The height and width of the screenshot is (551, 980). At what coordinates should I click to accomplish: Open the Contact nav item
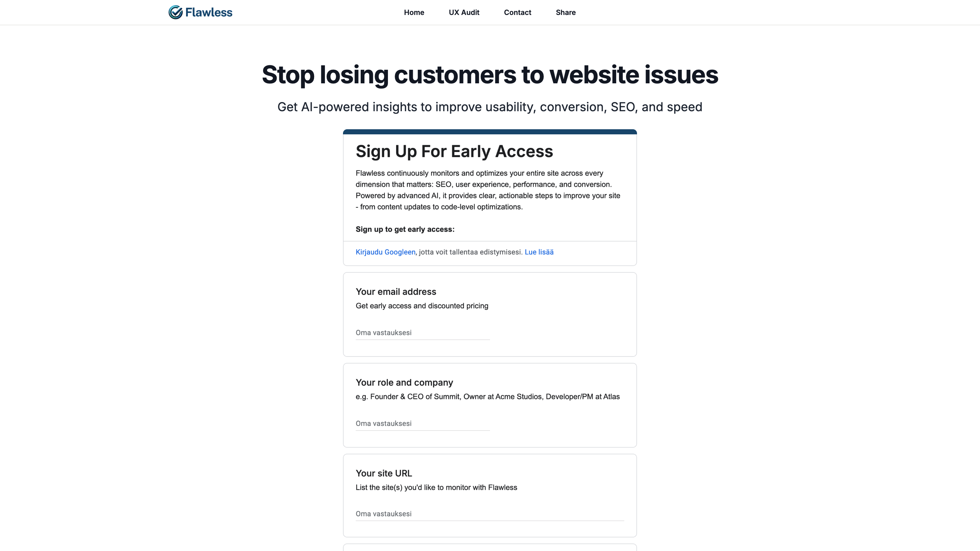(517, 13)
